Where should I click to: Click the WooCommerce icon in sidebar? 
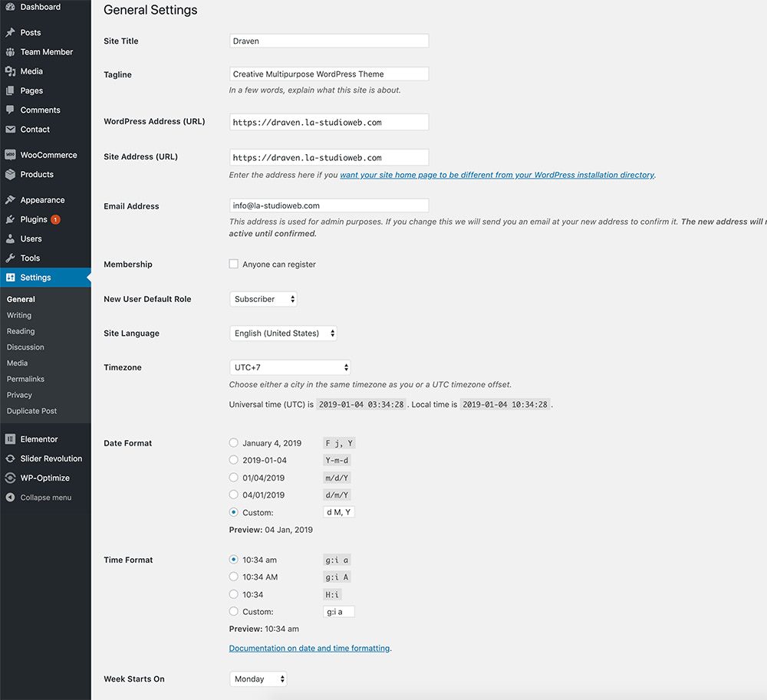[x=10, y=155]
